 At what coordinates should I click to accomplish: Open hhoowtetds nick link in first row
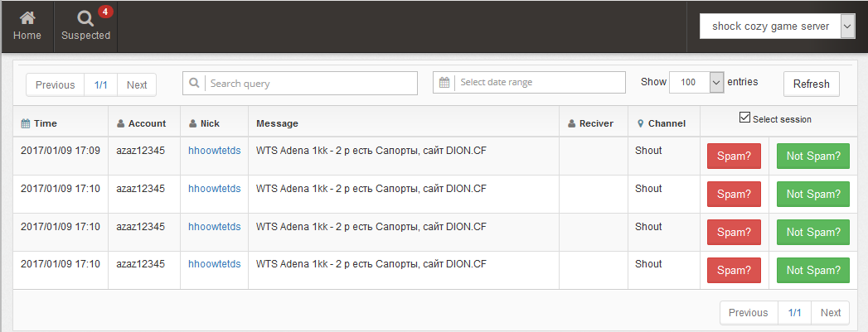pyautogui.click(x=215, y=150)
